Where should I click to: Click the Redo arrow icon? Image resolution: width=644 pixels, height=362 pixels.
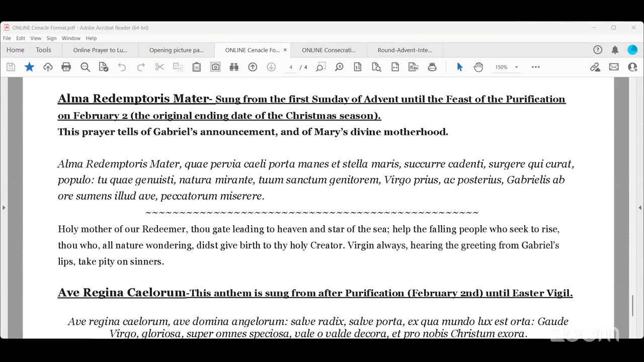141,67
